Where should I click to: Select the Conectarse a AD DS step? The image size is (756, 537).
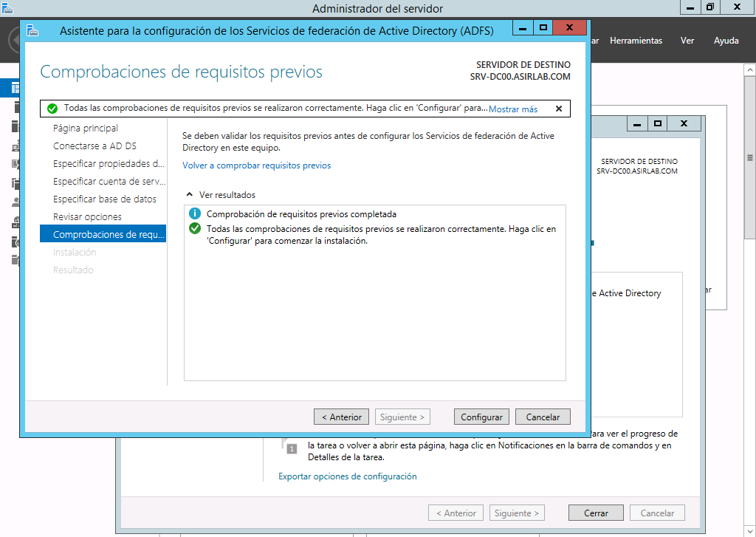pos(94,146)
